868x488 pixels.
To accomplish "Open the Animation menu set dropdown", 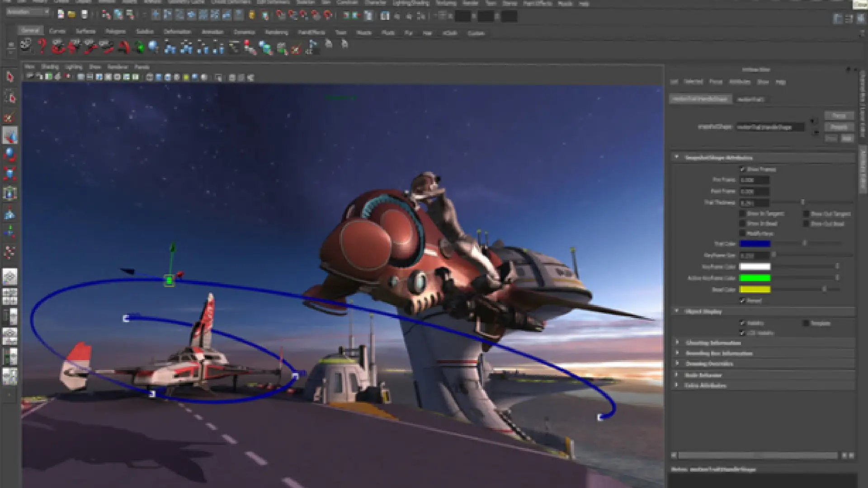I will click(28, 12).
